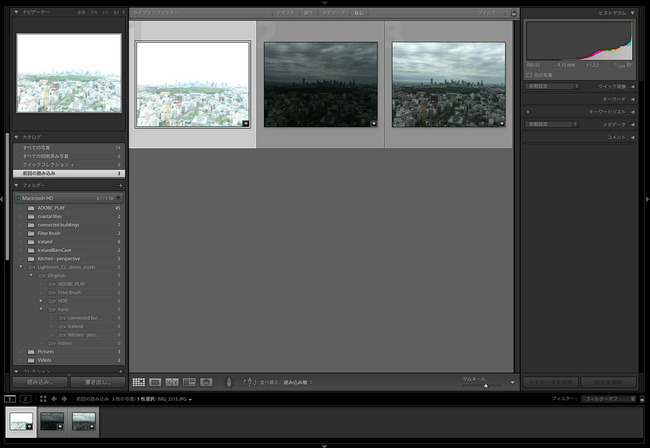Select 前回の読み込み catalog entry
This screenshot has width=650, height=448.
69,173
